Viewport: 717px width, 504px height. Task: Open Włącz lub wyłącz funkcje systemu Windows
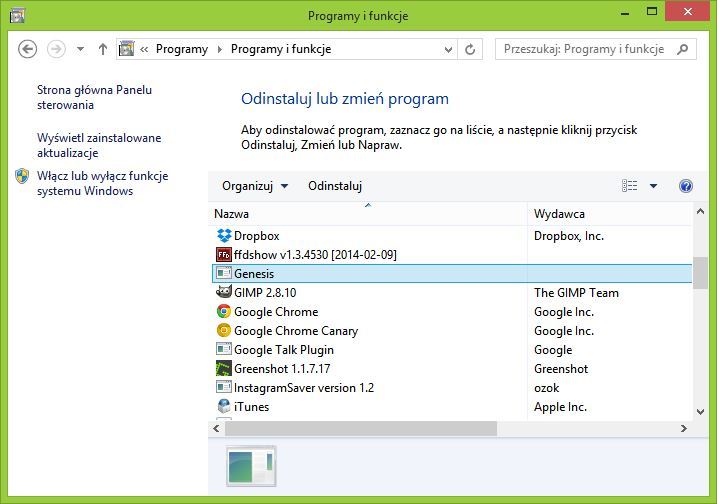coord(102,183)
